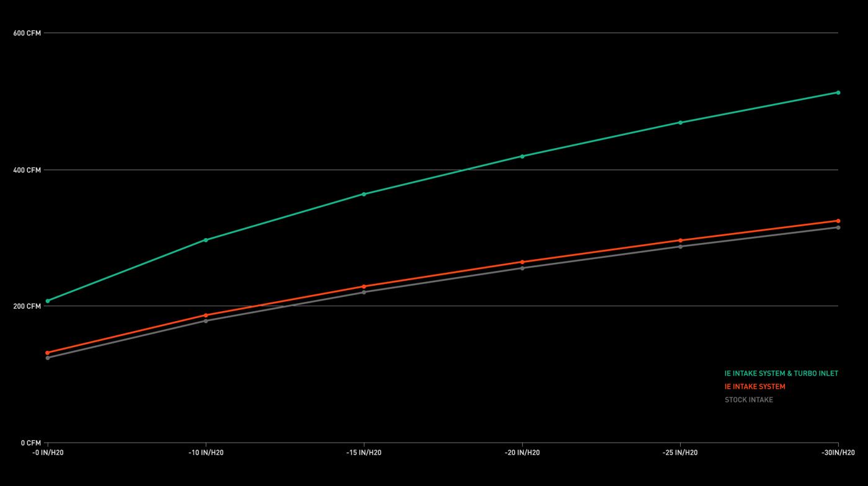868x486 pixels.
Task: Click the "-30IN/H20" x-axis label
Action: pyautogui.click(x=838, y=453)
